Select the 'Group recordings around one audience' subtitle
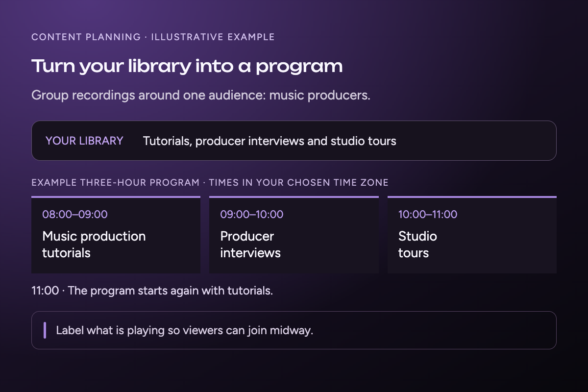Screen dimensions: 588x392 [201, 95]
